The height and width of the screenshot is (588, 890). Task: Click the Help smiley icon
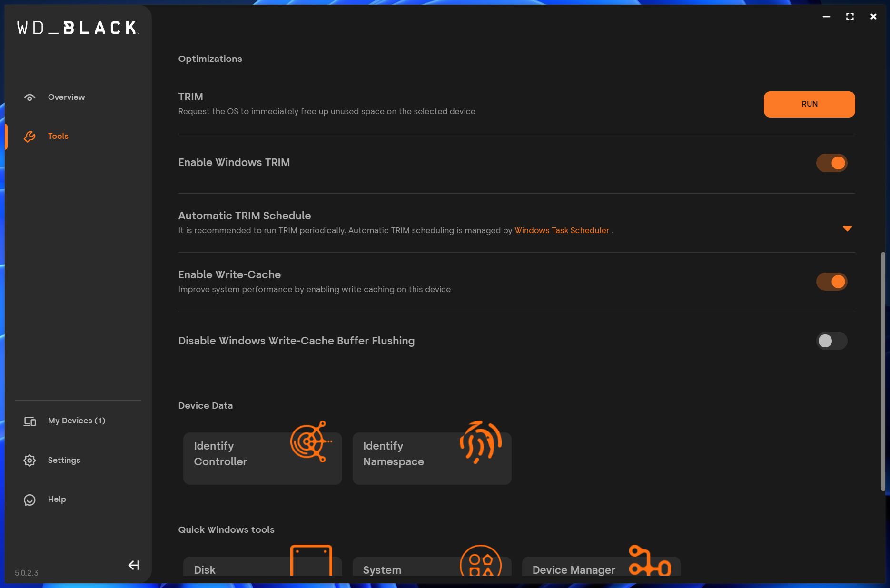tap(30, 500)
